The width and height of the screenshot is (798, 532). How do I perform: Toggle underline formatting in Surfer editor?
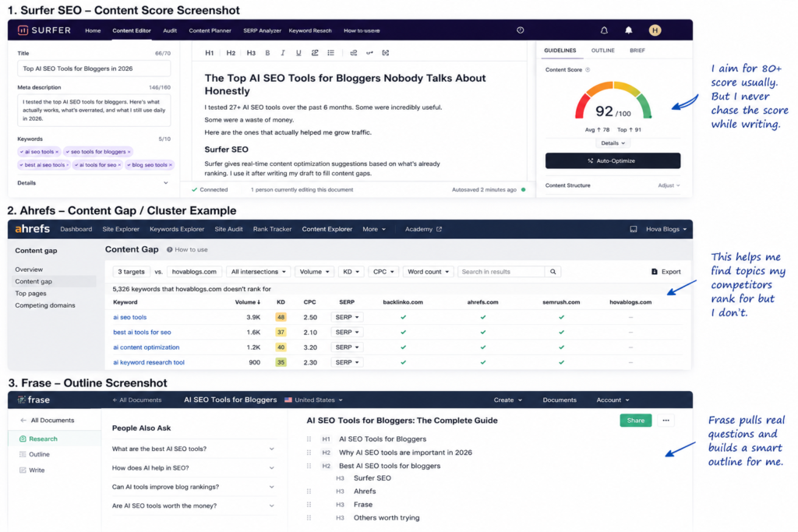tap(298, 53)
